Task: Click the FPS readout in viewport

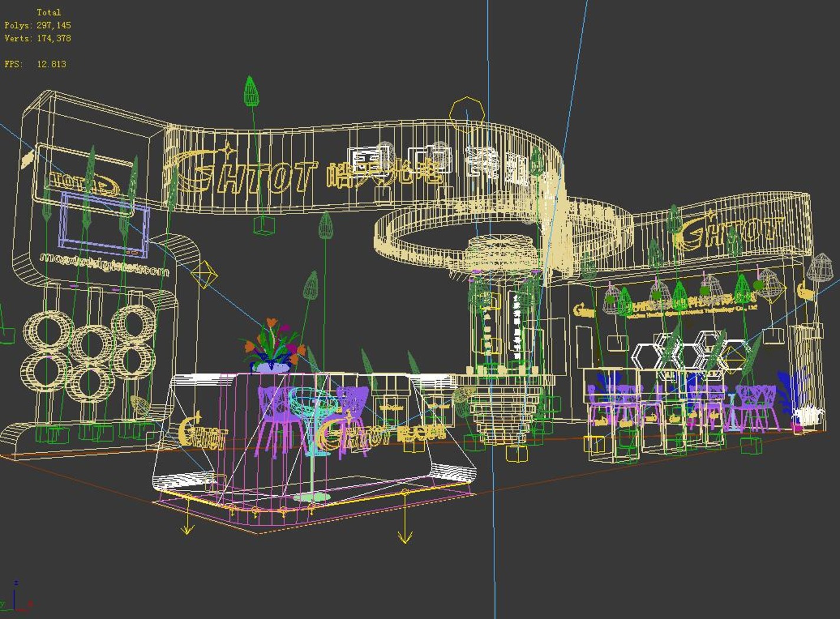Action: point(35,64)
